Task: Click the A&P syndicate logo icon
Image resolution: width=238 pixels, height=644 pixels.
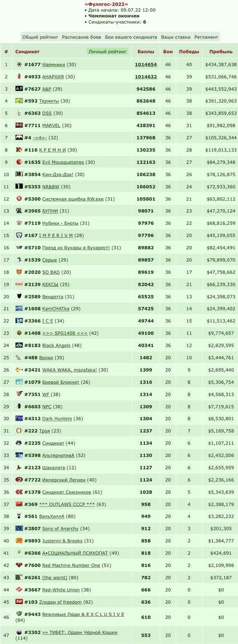Action: click(x=19, y=89)
